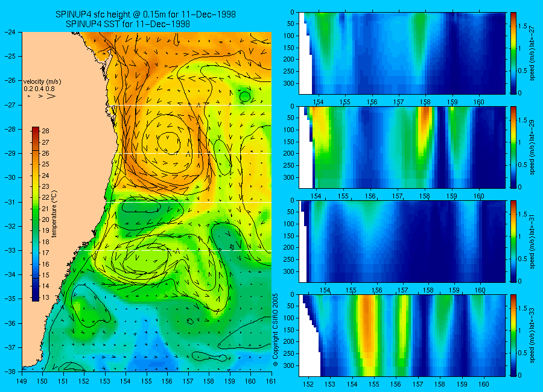
Task: Click the speed color bar for the lat=-27 section
Action: (513, 53)
